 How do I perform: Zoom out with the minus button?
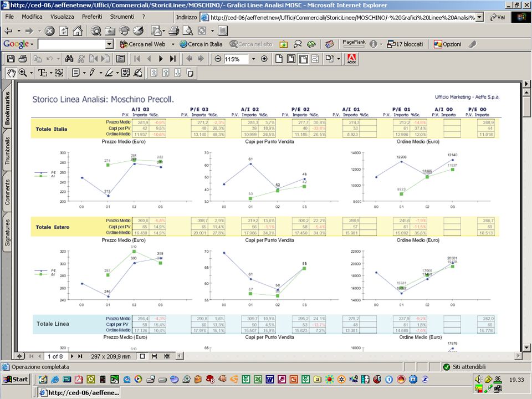[218, 59]
